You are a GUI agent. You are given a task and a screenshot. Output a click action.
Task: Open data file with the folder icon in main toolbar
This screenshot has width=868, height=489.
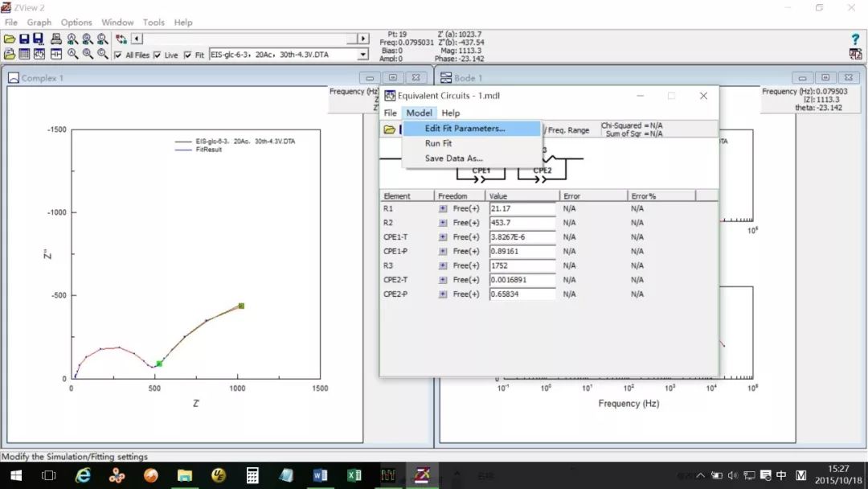[x=10, y=39]
